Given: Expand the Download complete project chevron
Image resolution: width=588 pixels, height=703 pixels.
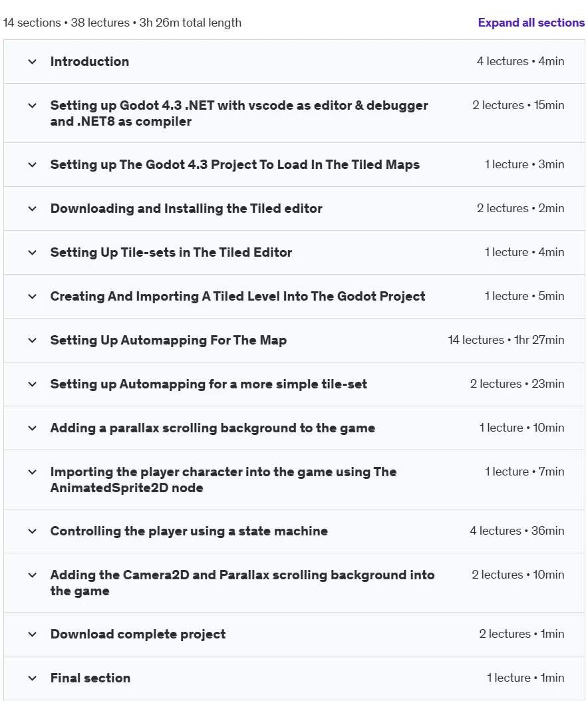Looking at the screenshot, I should (x=33, y=634).
